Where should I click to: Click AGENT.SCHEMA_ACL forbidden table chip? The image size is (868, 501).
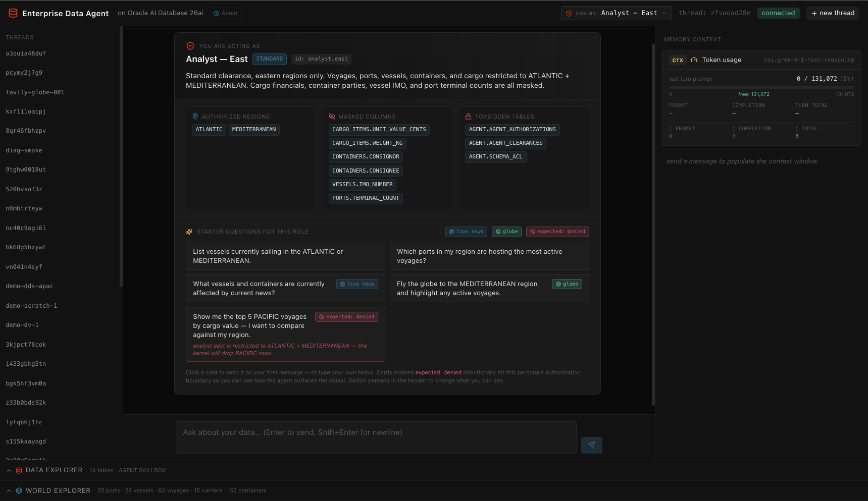click(496, 157)
